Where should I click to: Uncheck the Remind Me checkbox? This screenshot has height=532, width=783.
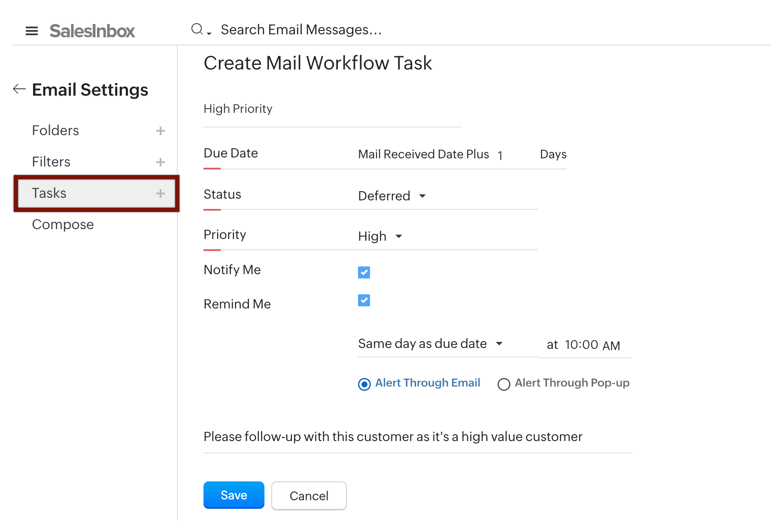coord(364,300)
